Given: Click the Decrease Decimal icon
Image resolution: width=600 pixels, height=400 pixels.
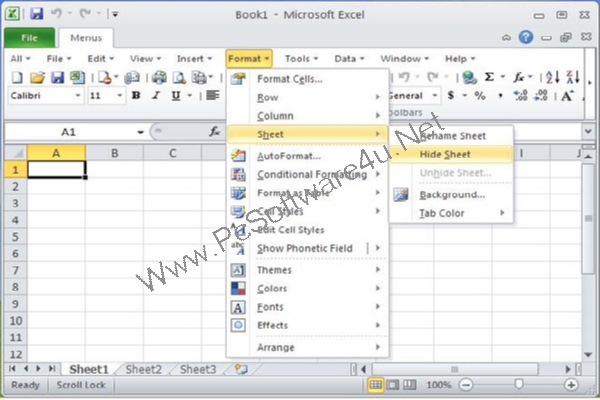Looking at the screenshot, I should pyautogui.click(x=541, y=95).
